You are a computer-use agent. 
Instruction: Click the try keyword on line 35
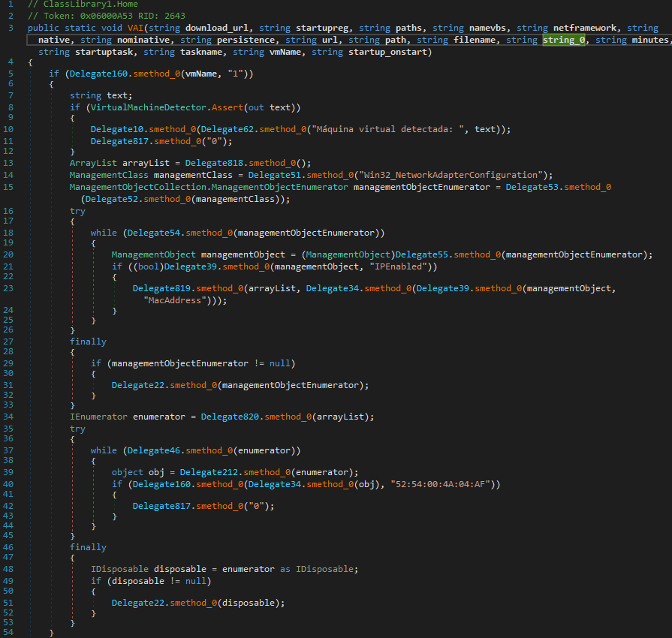click(x=77, y=429)
